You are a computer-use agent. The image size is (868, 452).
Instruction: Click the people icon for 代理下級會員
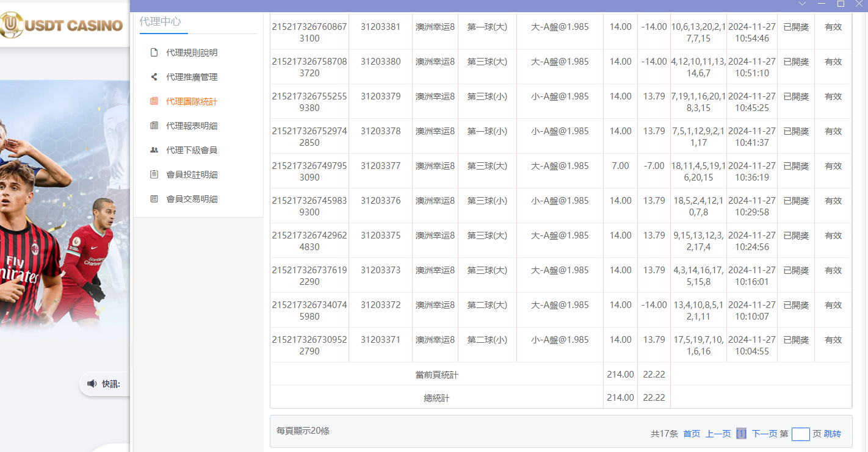154,150
